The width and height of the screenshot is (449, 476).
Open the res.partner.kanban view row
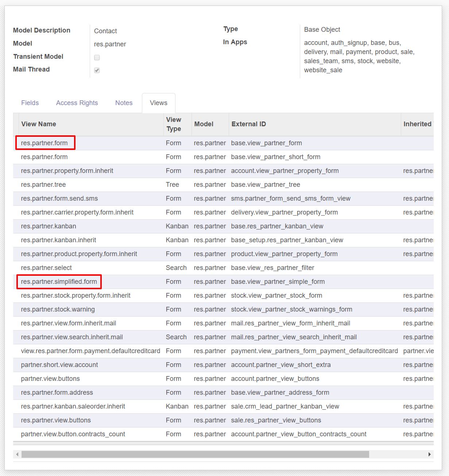click(223, 226)
